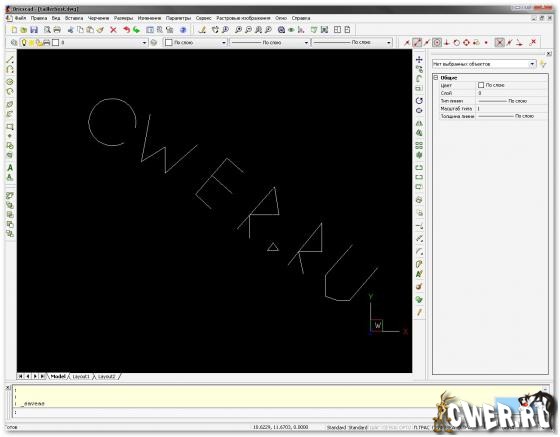
Task: Click the Rotate tool in right toolbar
Action: coord(419,101)
